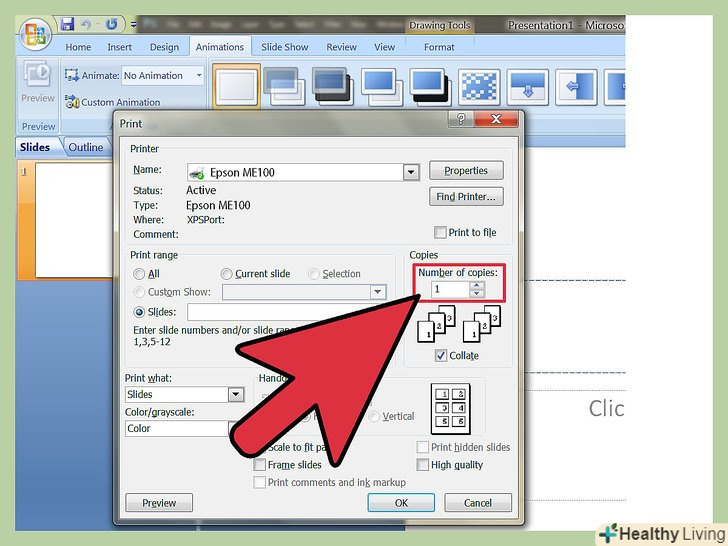The width and height of the screenshot is (728, 546).
Task: Switch to the Outline pane tab
Action: (x=86, y=147)
